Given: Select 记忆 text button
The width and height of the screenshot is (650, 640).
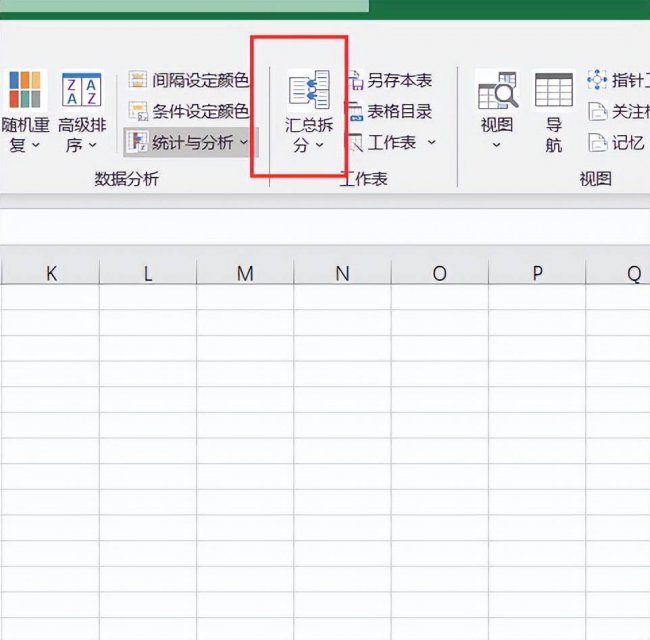Looking at the screenshot, I should 628,143.
